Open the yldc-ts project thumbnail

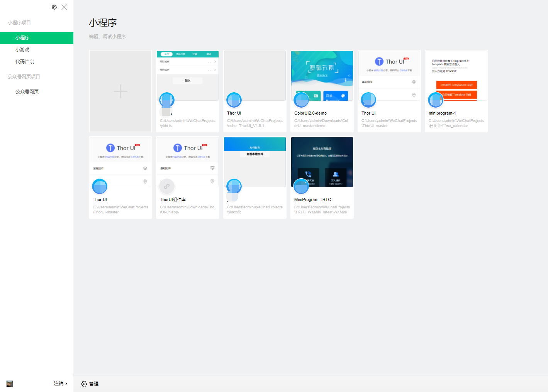click(x=188, y=76)
